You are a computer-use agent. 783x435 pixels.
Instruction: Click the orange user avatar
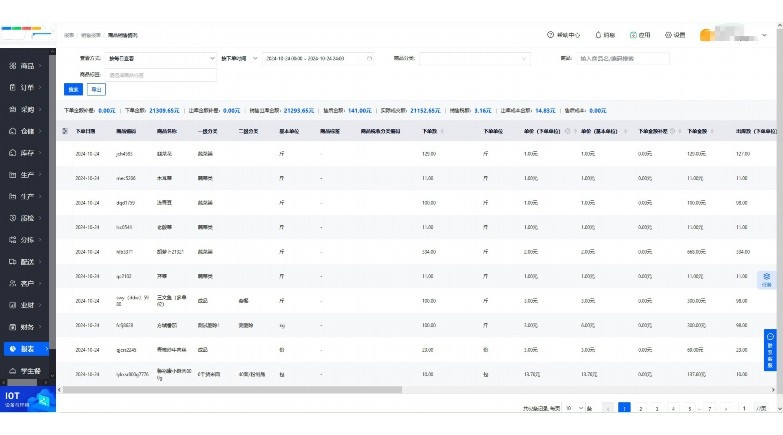tap(705, 35)
